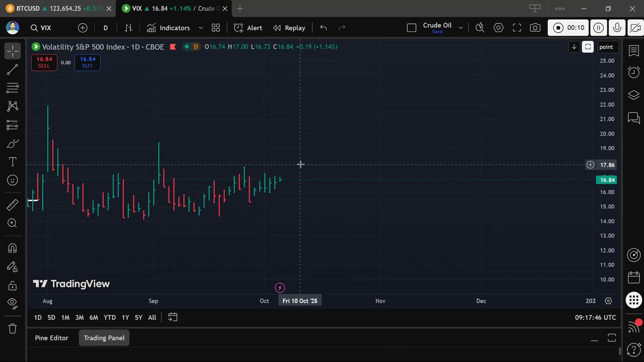
Task: Open the D interval dropdown
Action: coord(106,28)
